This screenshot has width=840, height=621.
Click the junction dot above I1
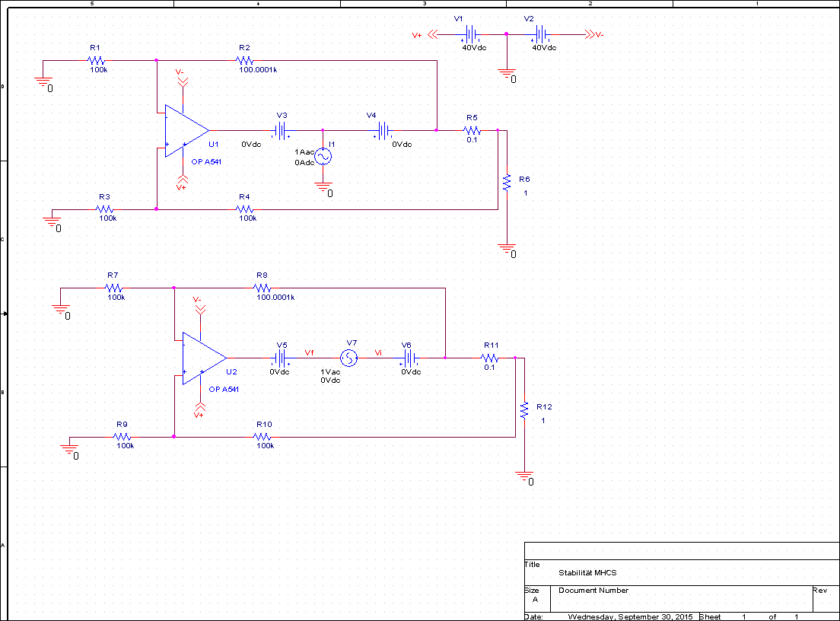click(323, 130)
